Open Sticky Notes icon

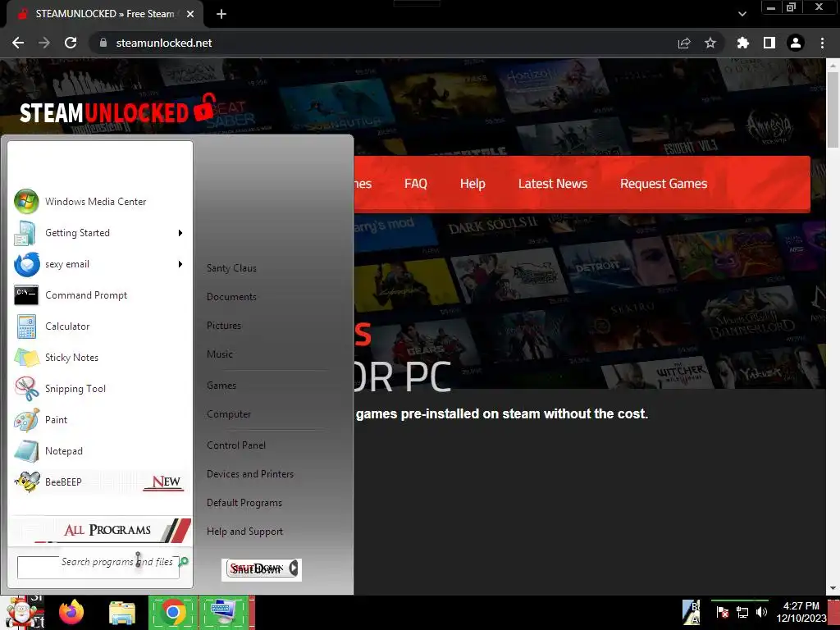click(26, 358)
